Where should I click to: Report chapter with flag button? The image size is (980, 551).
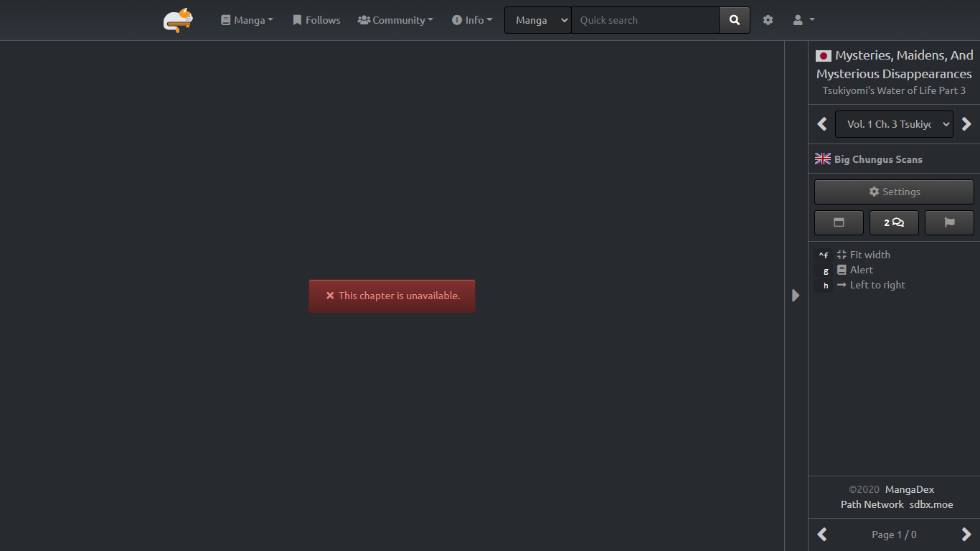tap(949, 222)
